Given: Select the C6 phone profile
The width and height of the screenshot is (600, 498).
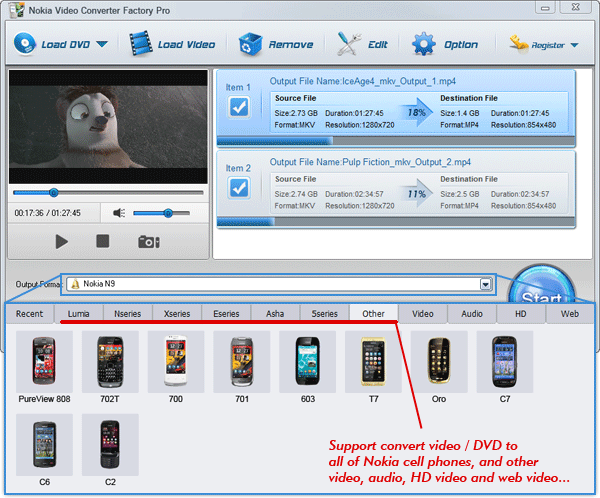Looking at the screenshot, I should 44,445.
